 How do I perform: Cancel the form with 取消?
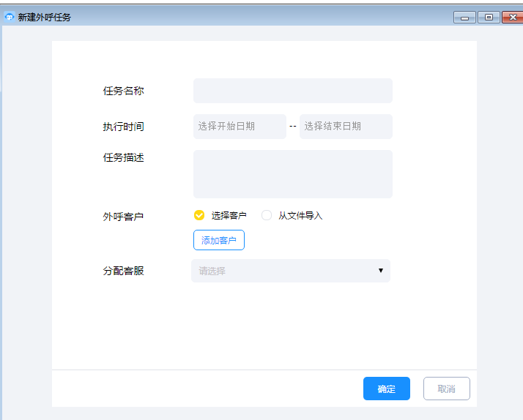[446, 389]
